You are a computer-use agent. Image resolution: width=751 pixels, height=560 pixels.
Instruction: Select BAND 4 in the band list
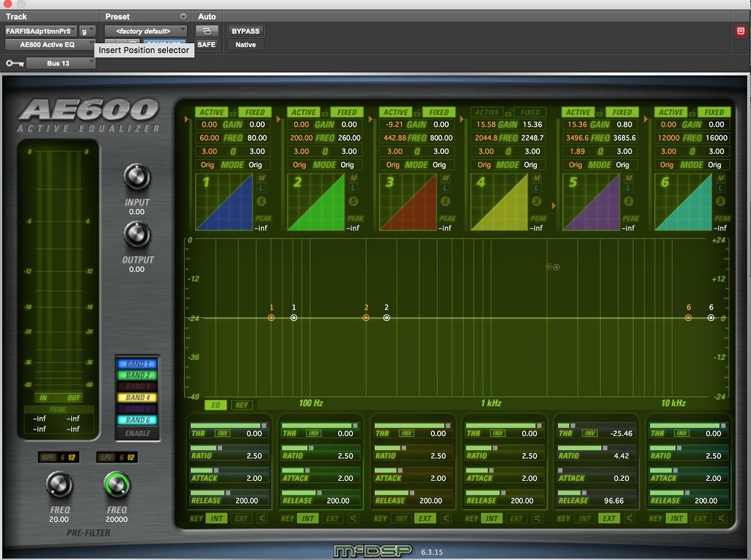(x=137, y=397)
